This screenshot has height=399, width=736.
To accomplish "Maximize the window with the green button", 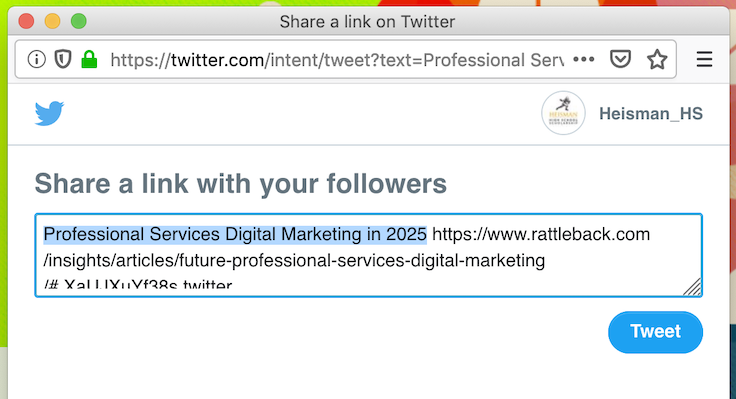I will (x=79, y=22).
